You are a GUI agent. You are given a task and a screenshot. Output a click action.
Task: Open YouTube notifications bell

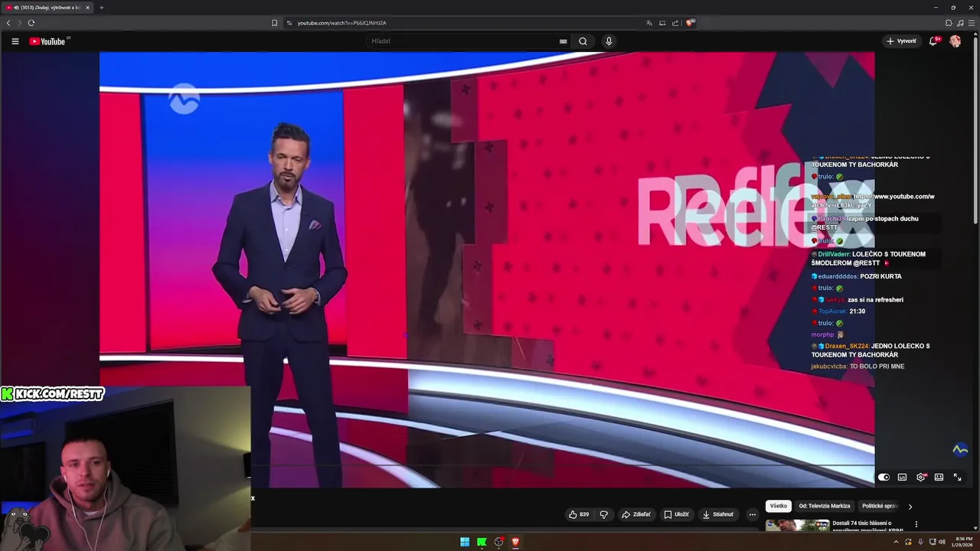(x=933, y=41)
